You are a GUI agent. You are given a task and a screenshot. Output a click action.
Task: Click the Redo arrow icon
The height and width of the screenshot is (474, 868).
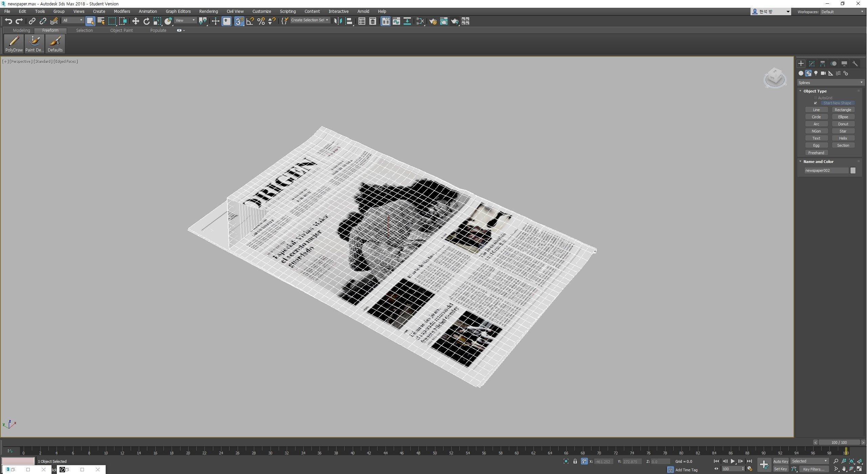point(19,21)
